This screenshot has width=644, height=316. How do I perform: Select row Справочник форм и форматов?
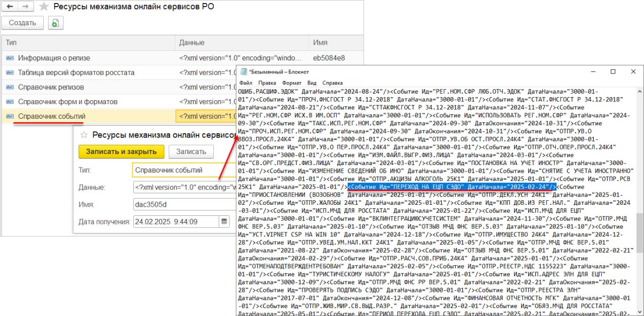click(x=119, y=102)
